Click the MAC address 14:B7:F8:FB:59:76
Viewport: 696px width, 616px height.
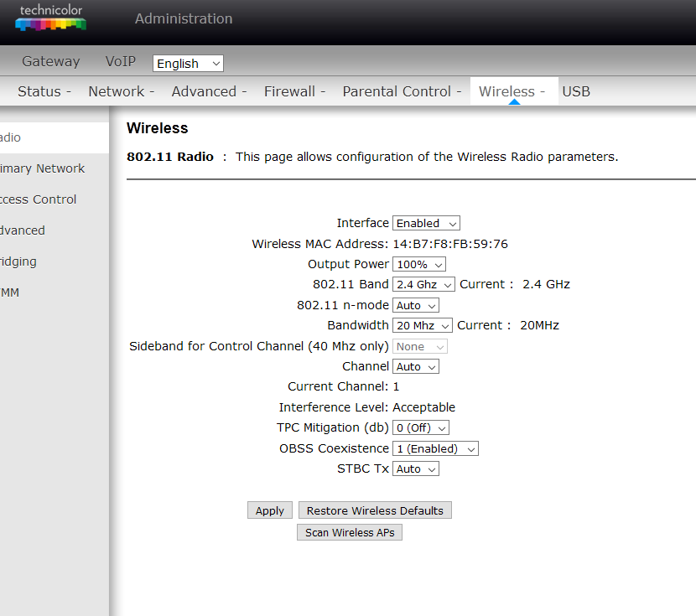coord(450,244)
